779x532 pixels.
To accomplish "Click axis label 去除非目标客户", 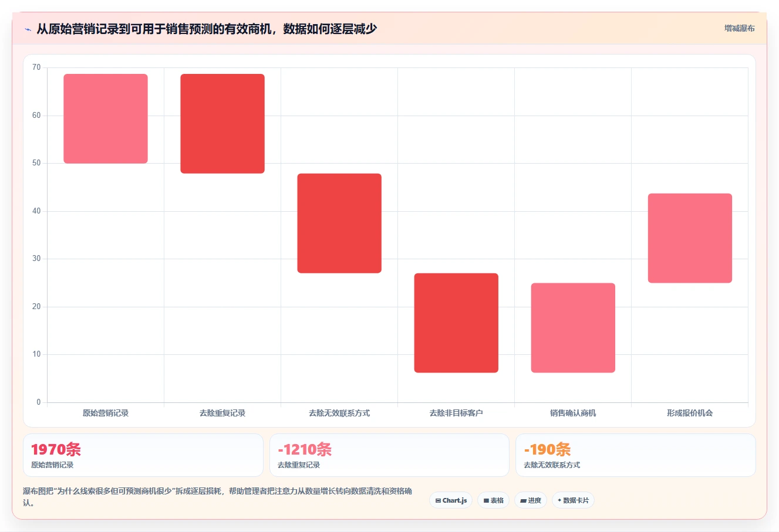I will (456, 413).
